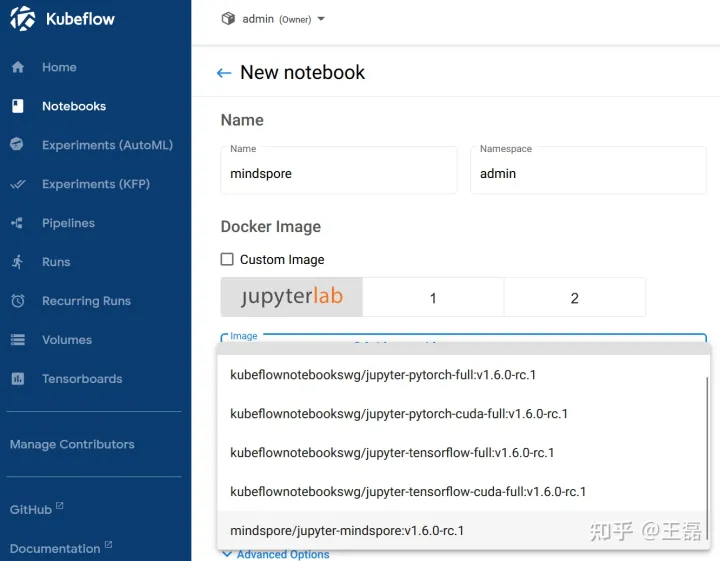This screenshot has height=561, width=720.
Task: Open Experiments (AutoML) menu item
Action: tap(107, 145)
